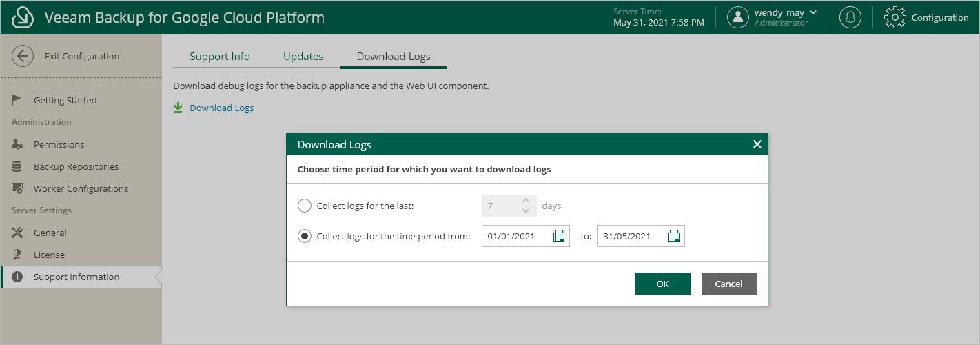This screenshot has height=345, width=980.
Task: Select the Download Logs tab
Action: click(394, 57)
